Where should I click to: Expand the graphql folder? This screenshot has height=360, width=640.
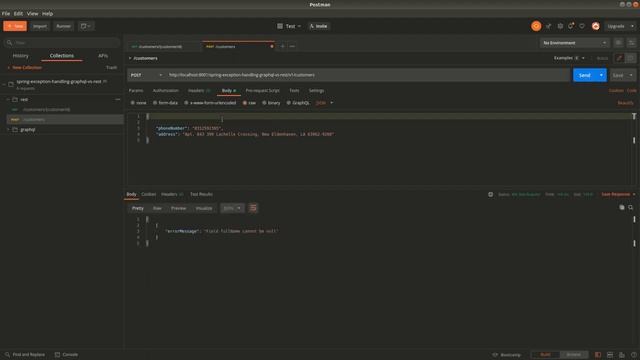pyautogui.click(x=8, y=130)
